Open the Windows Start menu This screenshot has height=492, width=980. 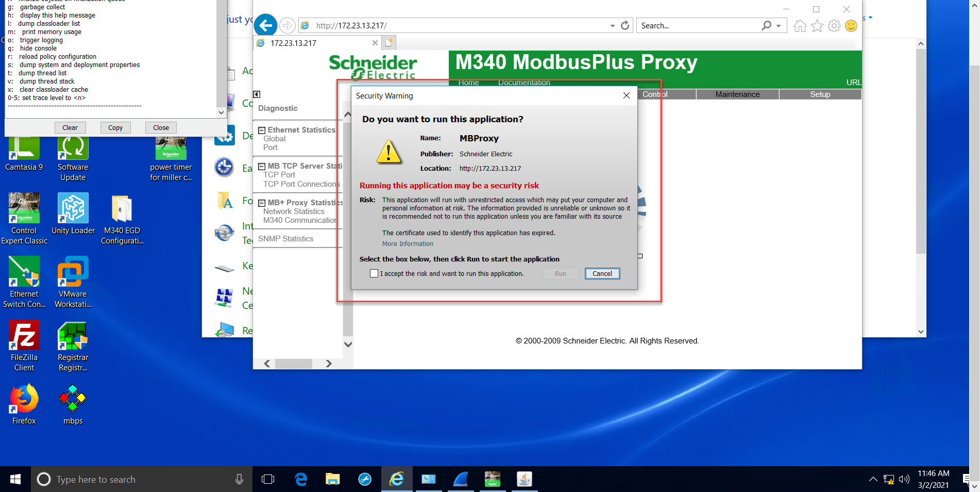15,480
